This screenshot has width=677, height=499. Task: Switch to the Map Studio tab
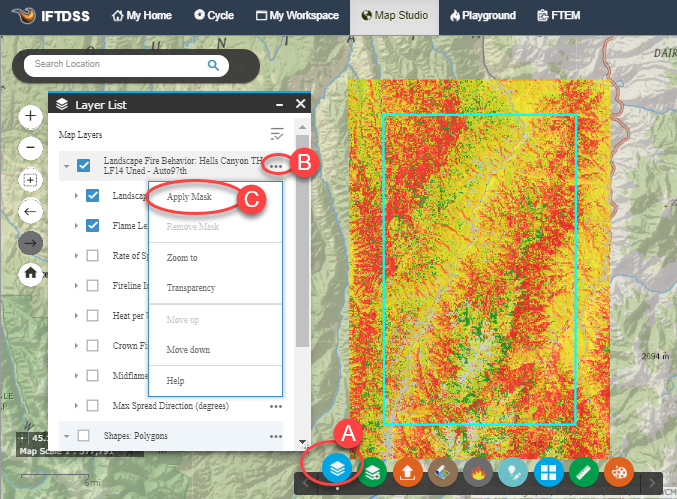click(395, 16)
